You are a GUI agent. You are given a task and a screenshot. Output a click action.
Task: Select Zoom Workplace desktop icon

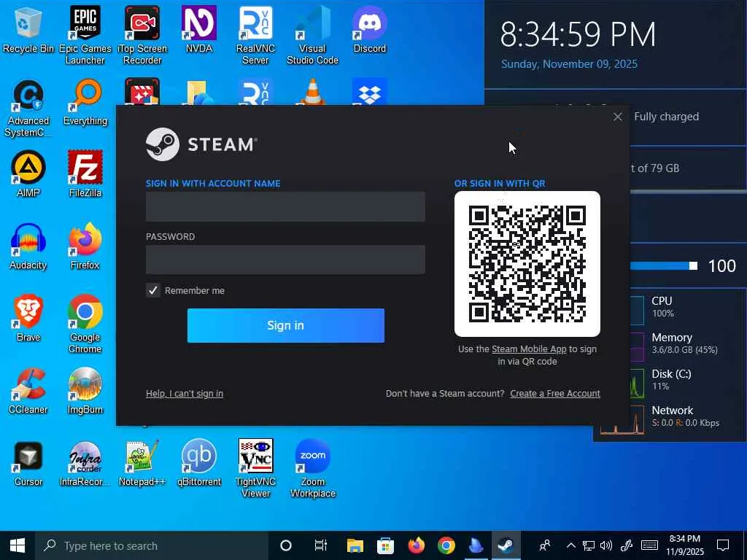pos(312,469)
